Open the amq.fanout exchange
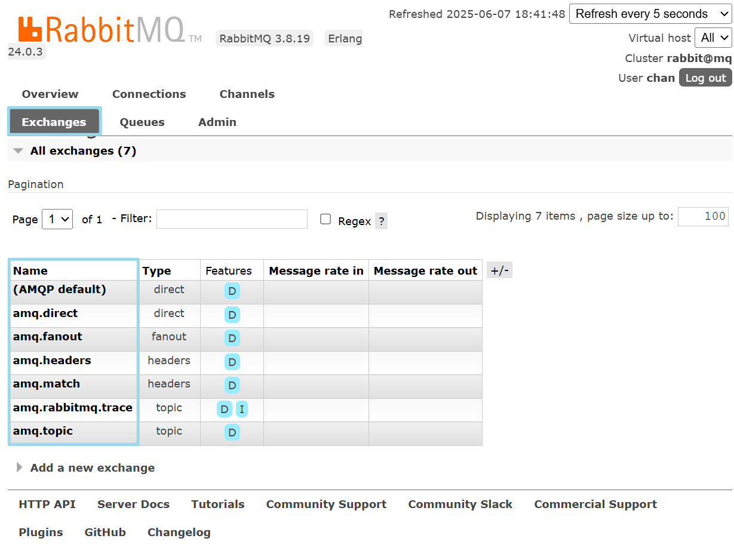 [48, 337]
